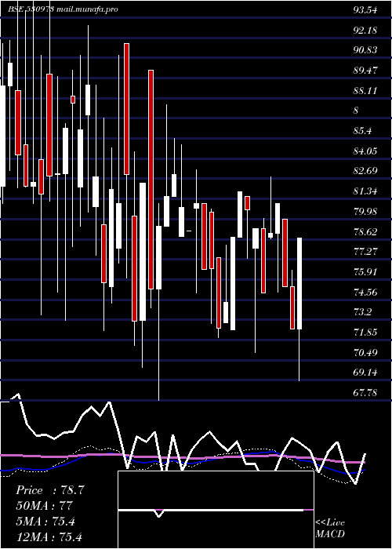Click the 70.49 price axis label
This screenshot has width=392, height=549.
point(365,353)
